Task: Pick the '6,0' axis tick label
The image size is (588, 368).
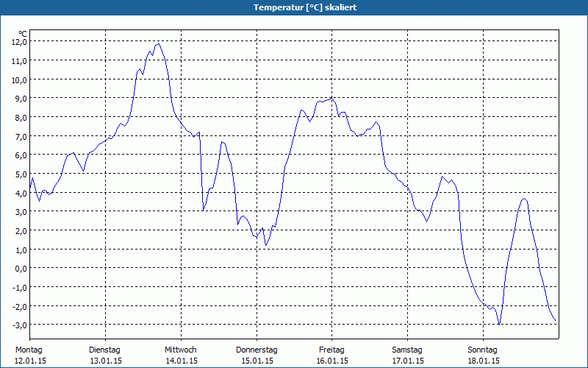Action: click(x=21, y=155)
